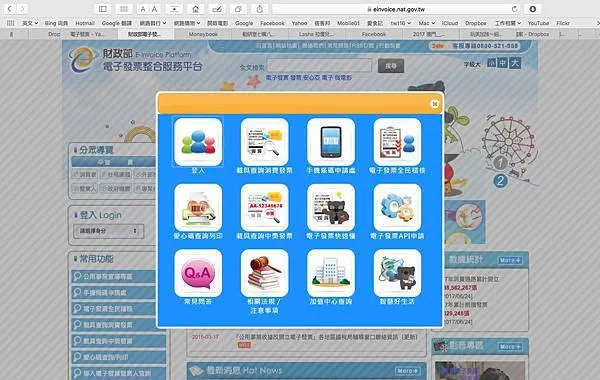This screenshot has height=380, width=600.
Task: Open 載具查詢中獎發票 icon in the popup
Action: click(x=264, y=207)
